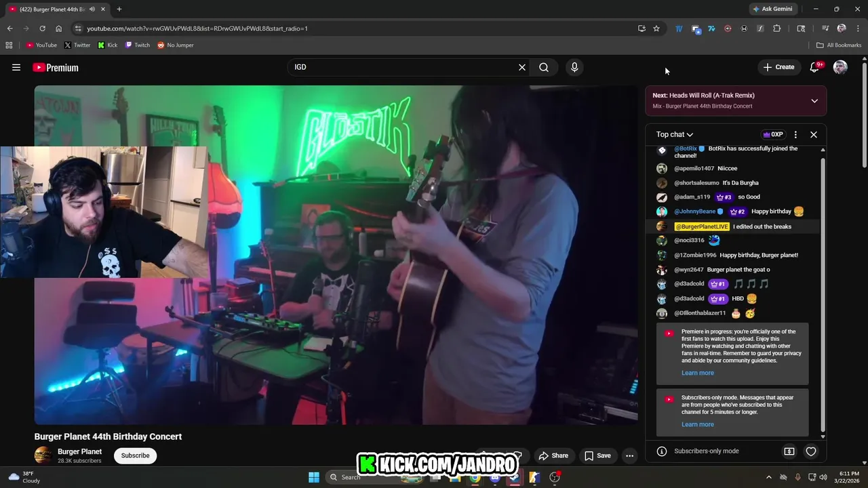Open the Extensions puzzle icon
Viewport: 868px width, 488px height.
[777, 28]
